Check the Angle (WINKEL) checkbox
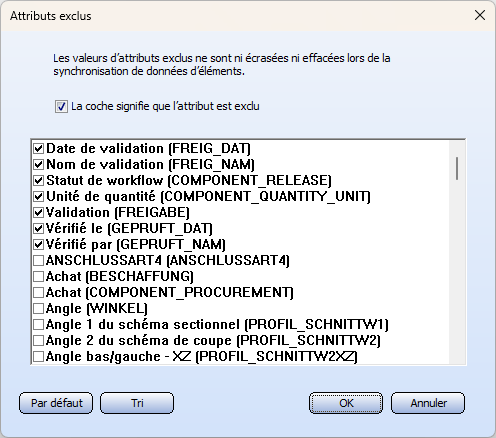This screenshot has height=438, width=496. pos(38,308)
